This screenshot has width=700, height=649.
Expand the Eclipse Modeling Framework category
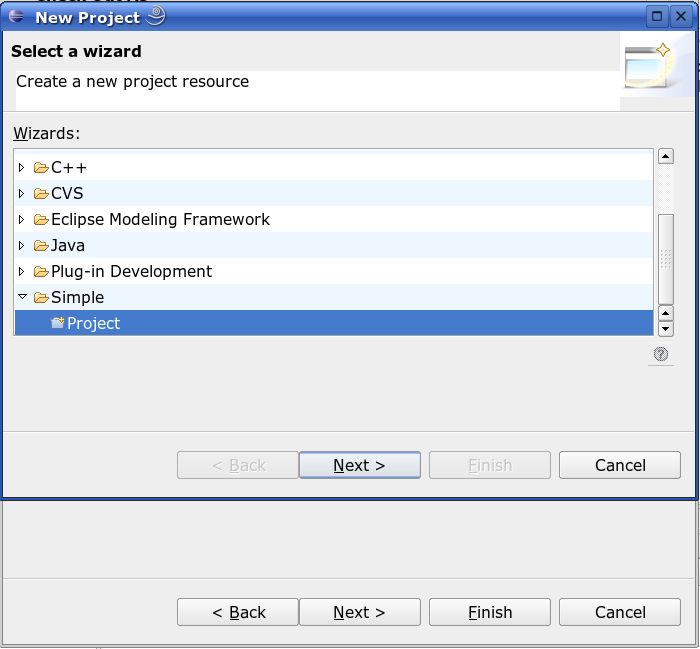coord(21,220)
